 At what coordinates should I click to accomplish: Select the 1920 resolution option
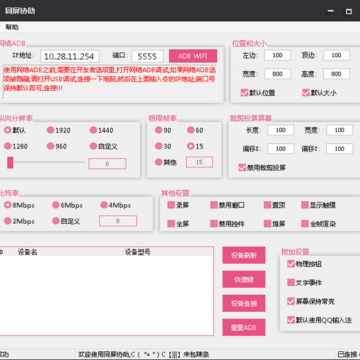click(50, 130)
